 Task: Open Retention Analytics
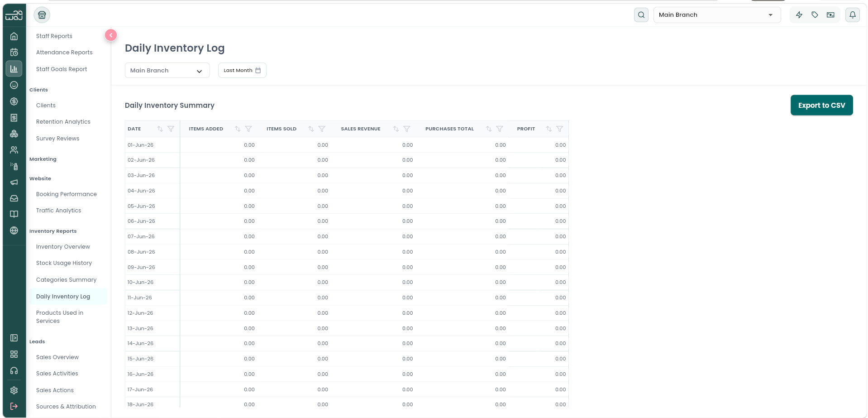pyautogui.click(x=63, y=122)
